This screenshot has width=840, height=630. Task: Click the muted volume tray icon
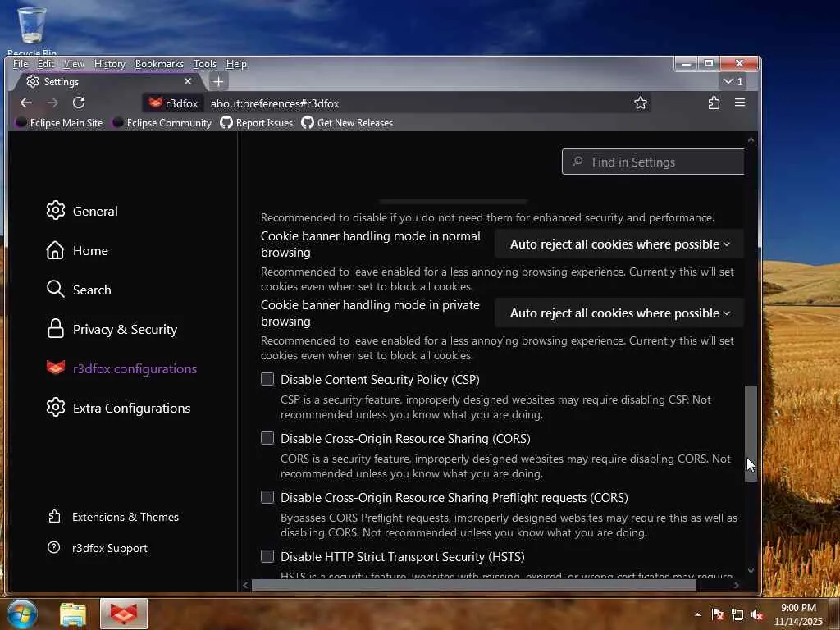click(757, 614)
